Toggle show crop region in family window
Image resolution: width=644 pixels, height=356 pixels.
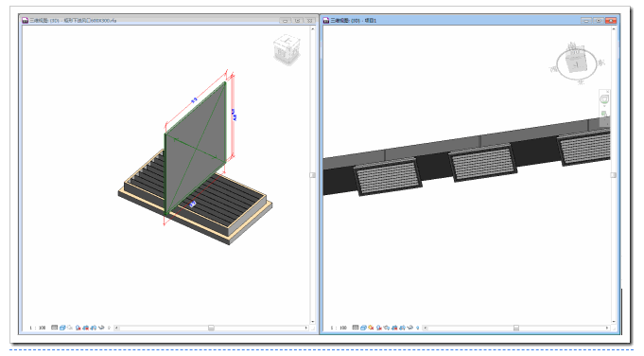(x=94, y=328)
